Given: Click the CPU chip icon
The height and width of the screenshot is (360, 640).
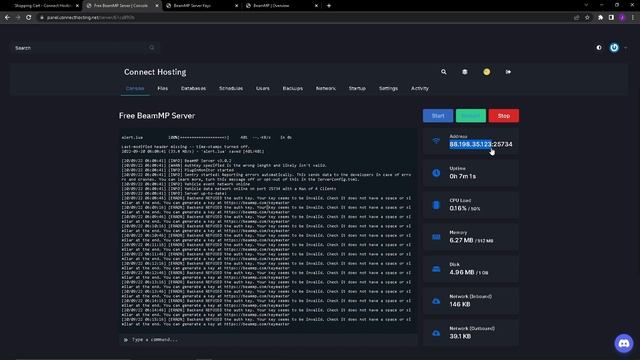Looking at the screenshot, I should [436, 205].
